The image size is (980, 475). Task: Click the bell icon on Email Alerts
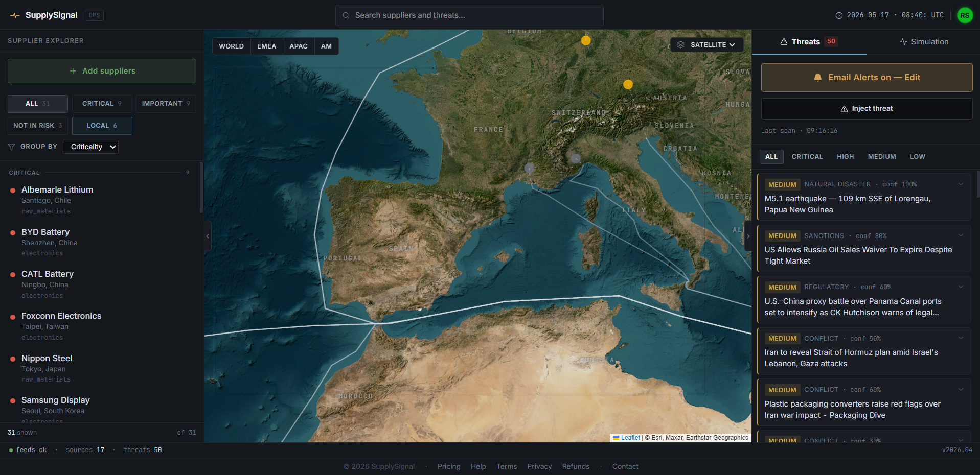click(x=818, y=78)
